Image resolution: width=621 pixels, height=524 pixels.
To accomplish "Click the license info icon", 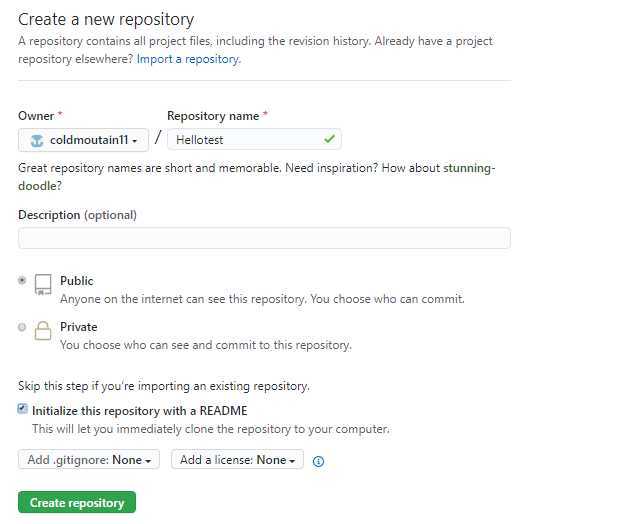I will pyautogui.click(x=318, y=461).
